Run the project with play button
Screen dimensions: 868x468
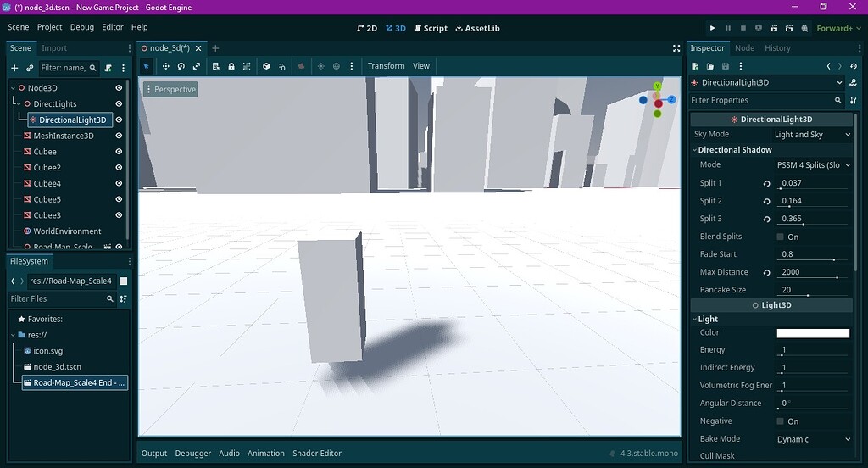[712, 28]
